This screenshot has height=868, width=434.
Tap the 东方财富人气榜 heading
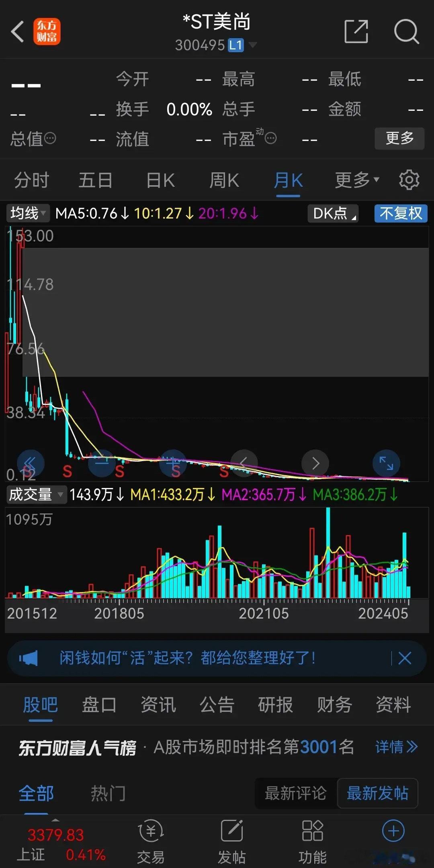click(78, 748)
